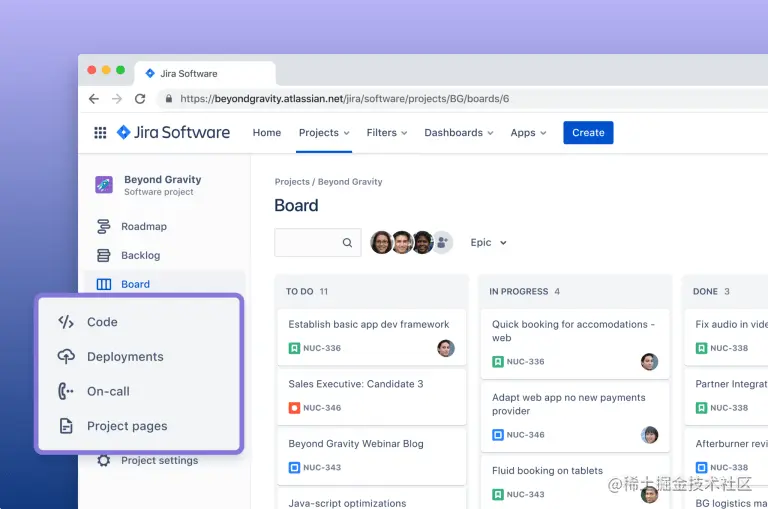Open Project settings in the sidebar
Viewport: 768px width, 509px height.
click(160, 461)
